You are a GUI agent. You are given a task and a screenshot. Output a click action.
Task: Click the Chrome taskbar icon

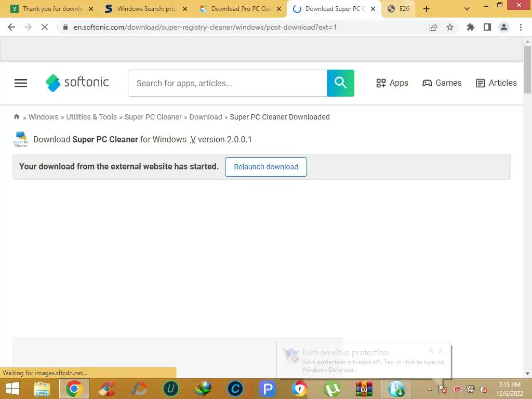tap(74, 389)
